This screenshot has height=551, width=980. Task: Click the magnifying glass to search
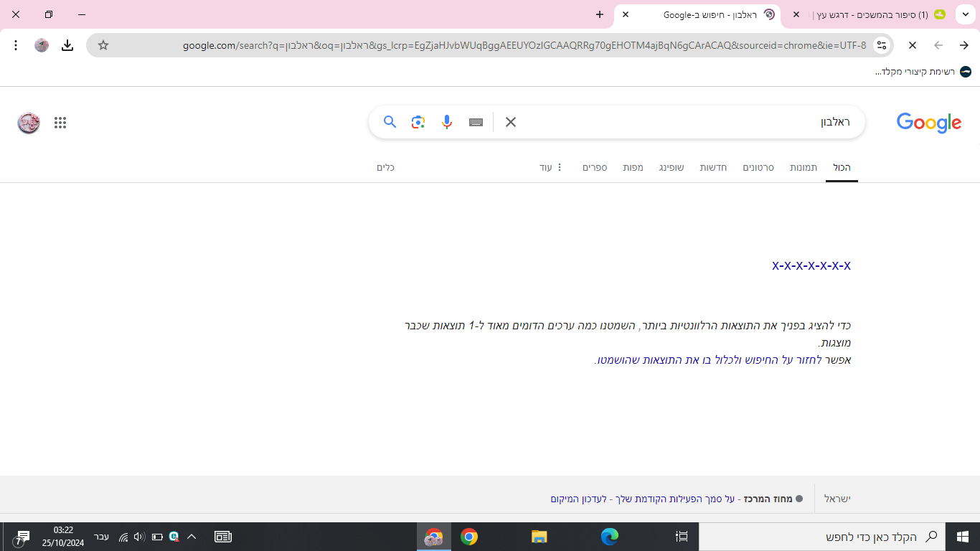point(390,122)
